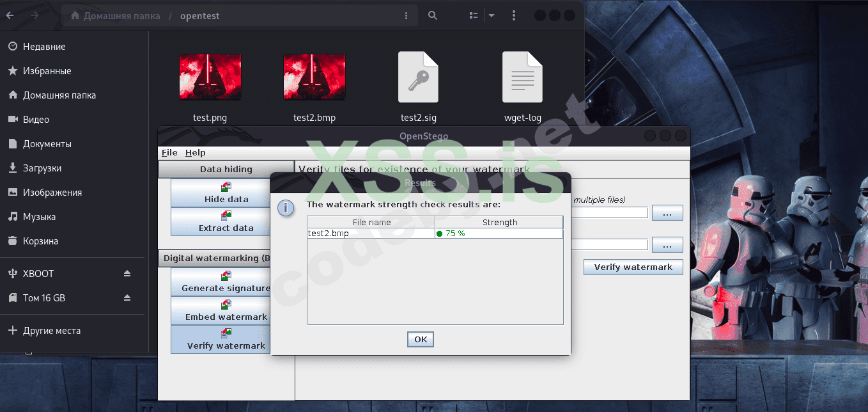Select test2.bmp row in results table

pos(435,234)
